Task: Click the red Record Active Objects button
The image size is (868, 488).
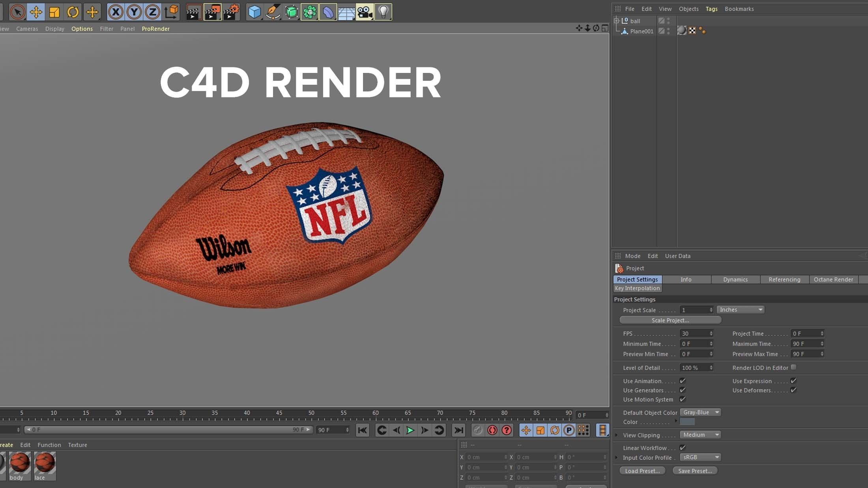Action: click(492, 430)
